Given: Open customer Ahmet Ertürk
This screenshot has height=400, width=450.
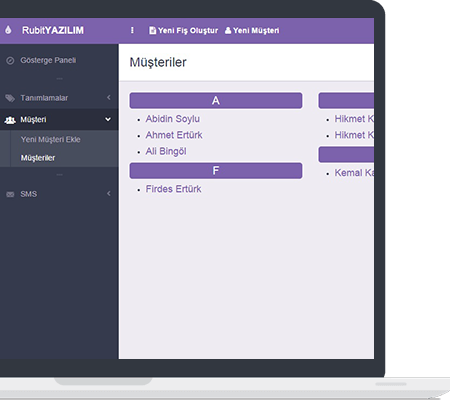Looking at the screenshot, I should pyautogui.click(x=174, y=135).
